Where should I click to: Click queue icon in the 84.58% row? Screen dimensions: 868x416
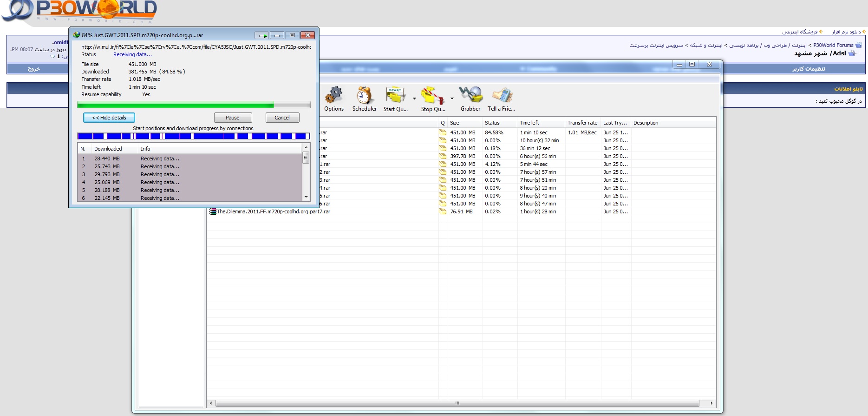click(x=443, y=132)
